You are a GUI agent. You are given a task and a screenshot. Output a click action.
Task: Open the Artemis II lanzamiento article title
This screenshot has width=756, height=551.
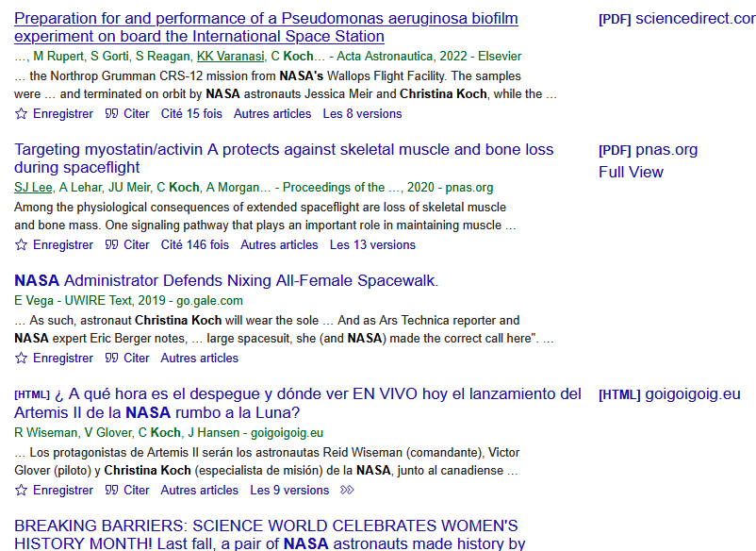click(298, 404)
